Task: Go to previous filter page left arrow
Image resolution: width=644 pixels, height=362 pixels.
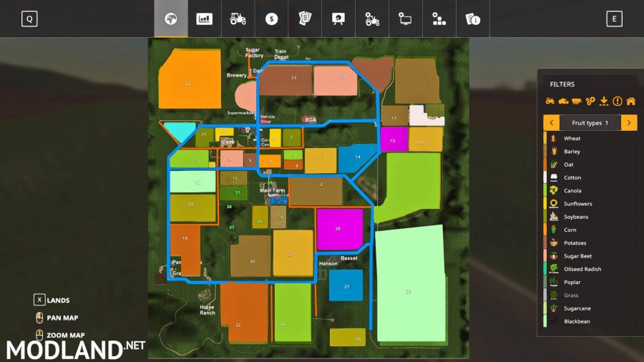Action: point(551,123)
